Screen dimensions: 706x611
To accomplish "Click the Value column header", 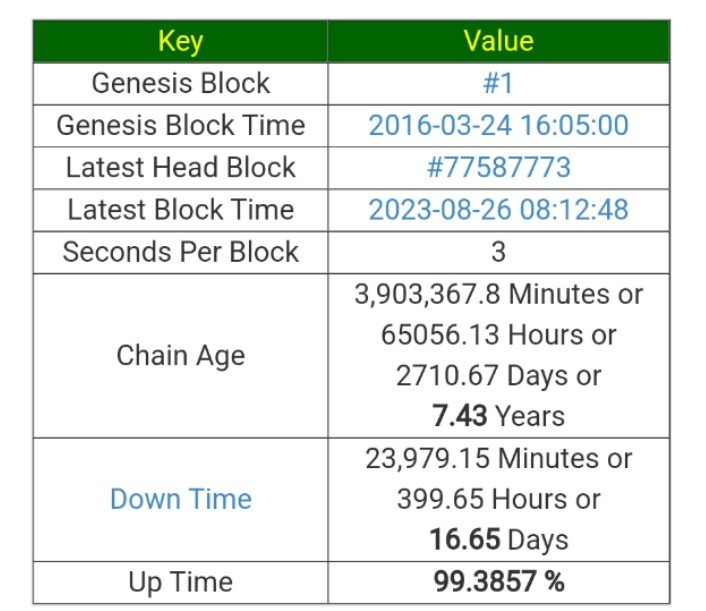I will coord(498,41).
